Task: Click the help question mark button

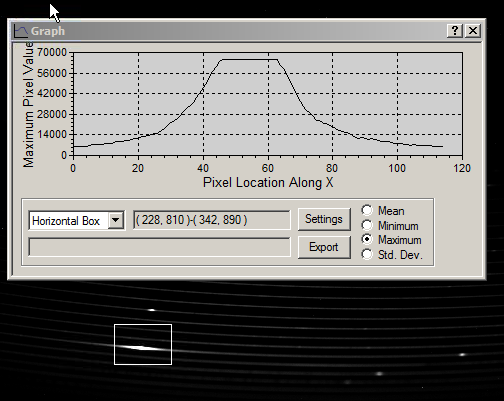Action: point(455,31)
